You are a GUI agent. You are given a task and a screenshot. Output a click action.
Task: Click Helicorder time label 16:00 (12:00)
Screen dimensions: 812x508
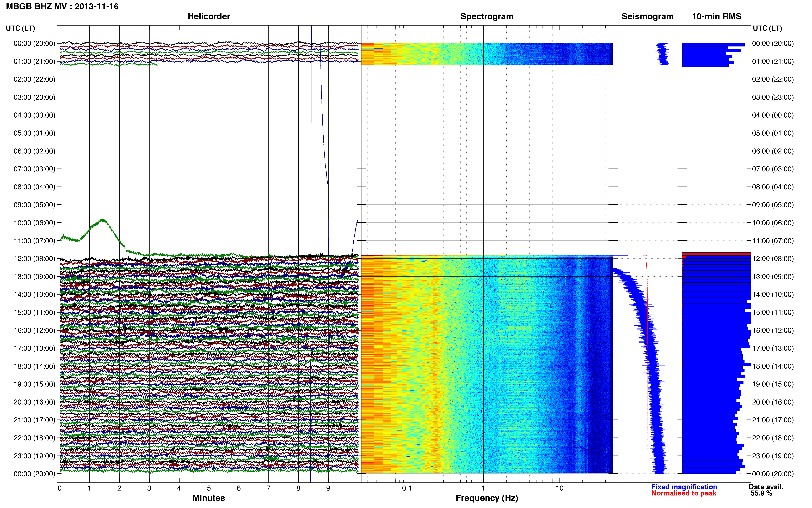tap(34, 330)
